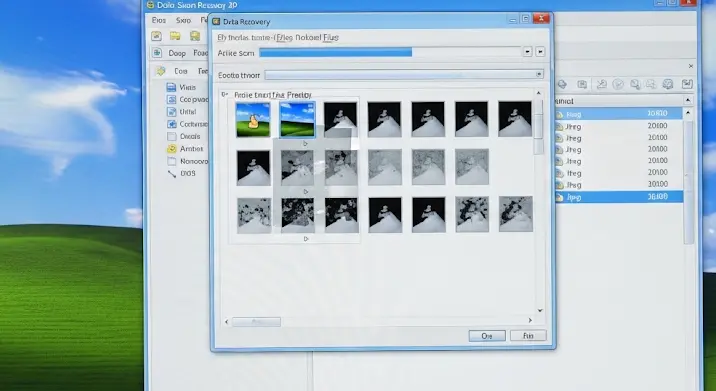Select Oxcois in the sidebar list
The height and width of the screenshot is (391, 716).
pos(190,136)
